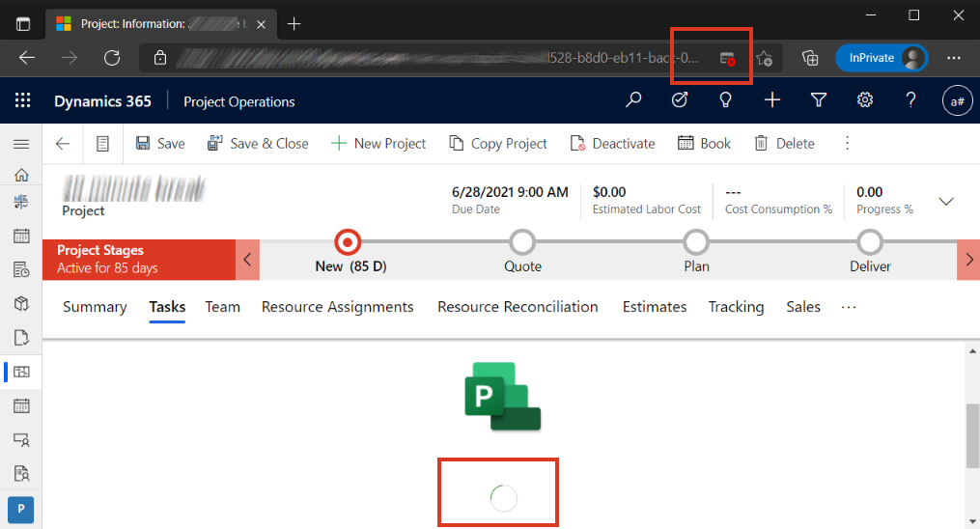Open browser settings and more ellipsis

(954, 58)
